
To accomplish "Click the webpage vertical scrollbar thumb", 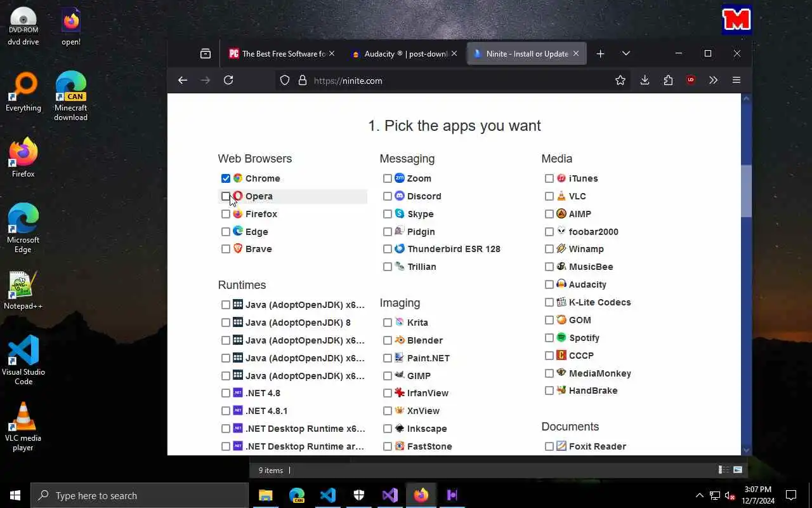I will [x=746, y=190].
